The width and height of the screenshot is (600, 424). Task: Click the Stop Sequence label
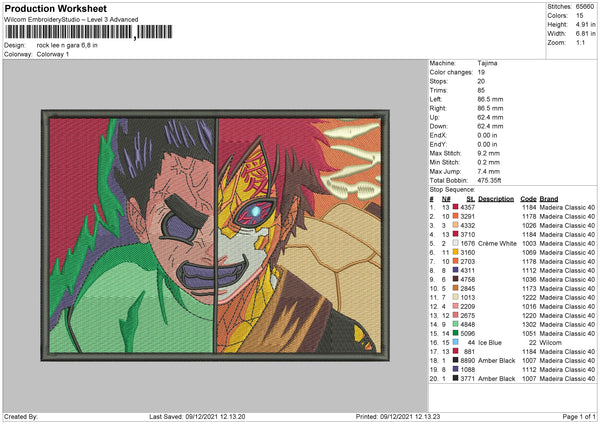pos(452,189)
